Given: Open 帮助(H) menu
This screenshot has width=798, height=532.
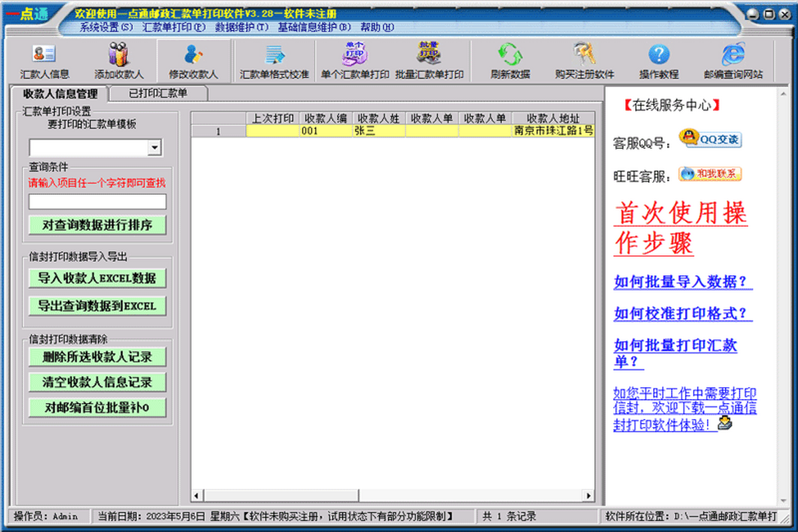Looking at the screenshot, I should (x=377, y=27).
